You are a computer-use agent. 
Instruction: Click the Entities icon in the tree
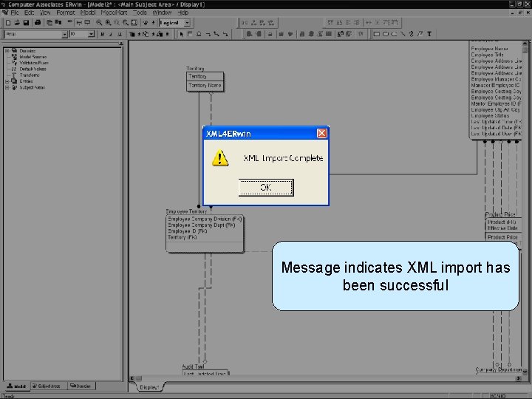coord(14,81)
